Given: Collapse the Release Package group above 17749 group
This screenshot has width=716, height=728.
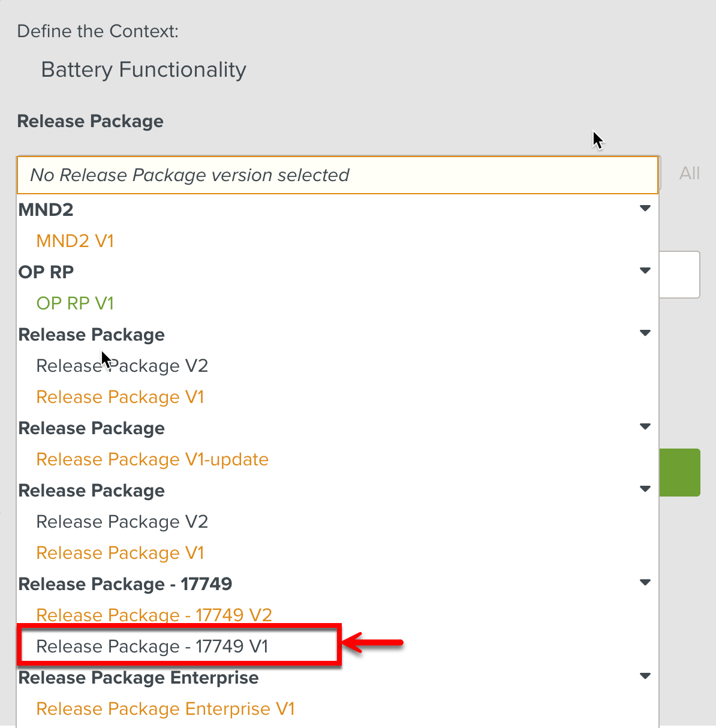Looking at the screenshot, I should pyautogui.click(x=645, y=489).
